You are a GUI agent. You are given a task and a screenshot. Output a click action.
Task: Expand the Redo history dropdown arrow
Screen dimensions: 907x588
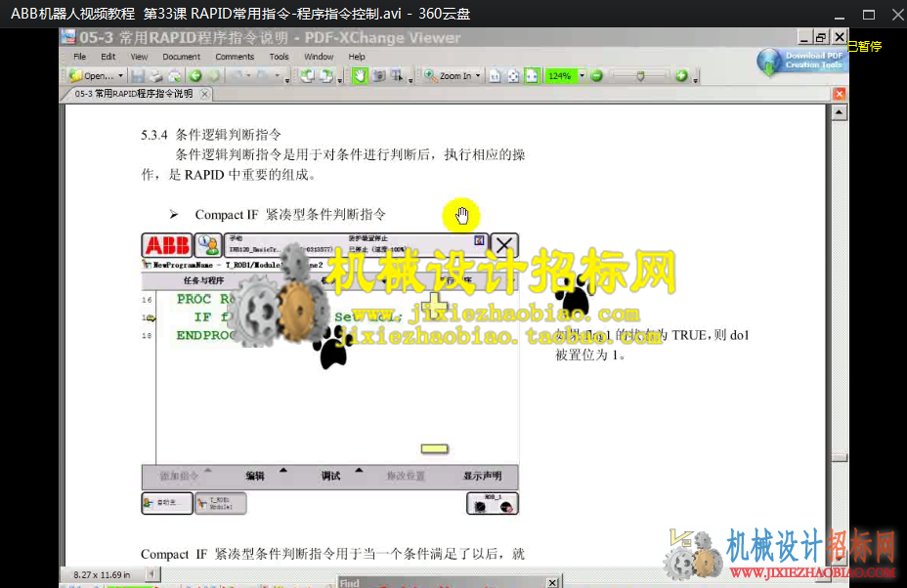(277, 76)
